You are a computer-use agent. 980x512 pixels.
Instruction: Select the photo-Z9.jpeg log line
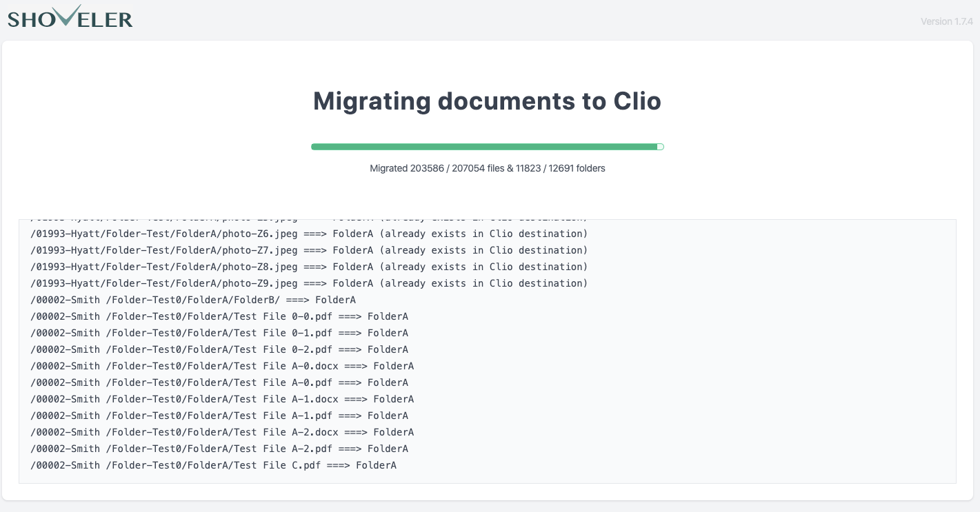[x=309, y=283]
